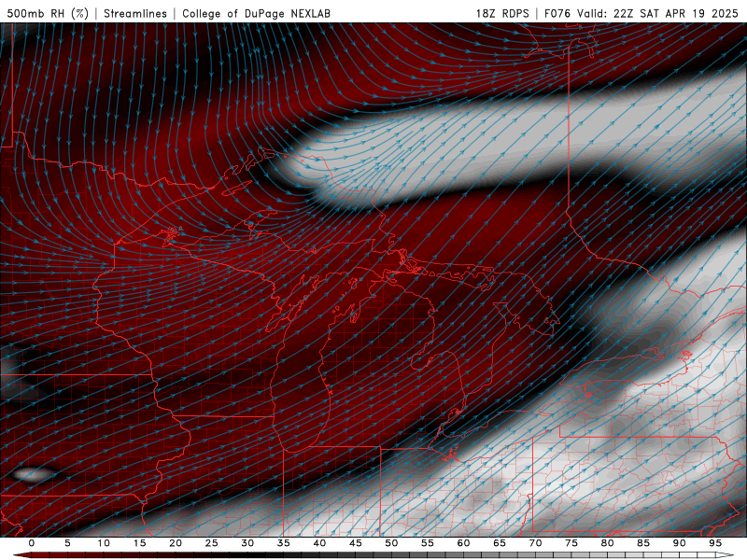Click the colorbar tick label "80"
The image size is (747, 560).
[x=607, y=543]
